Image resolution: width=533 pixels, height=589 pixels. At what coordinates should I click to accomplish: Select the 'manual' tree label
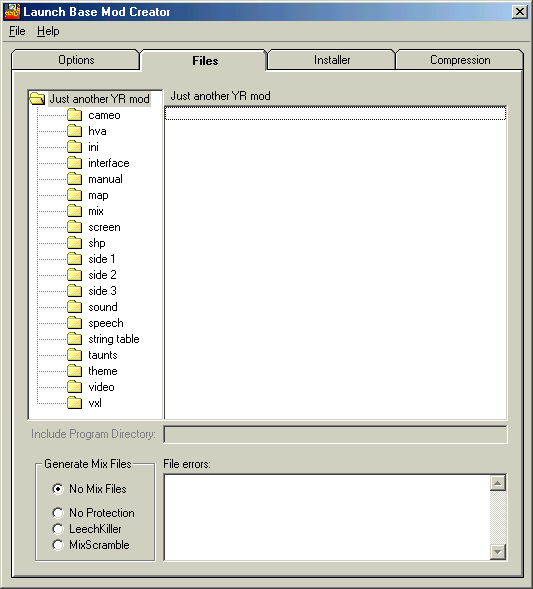(106, 179)
